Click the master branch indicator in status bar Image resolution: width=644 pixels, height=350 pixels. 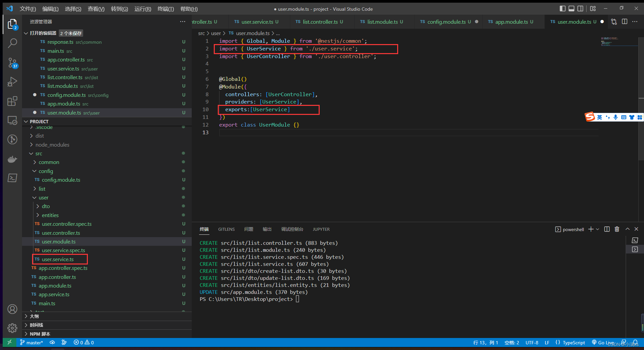click(x=31, y=342)
